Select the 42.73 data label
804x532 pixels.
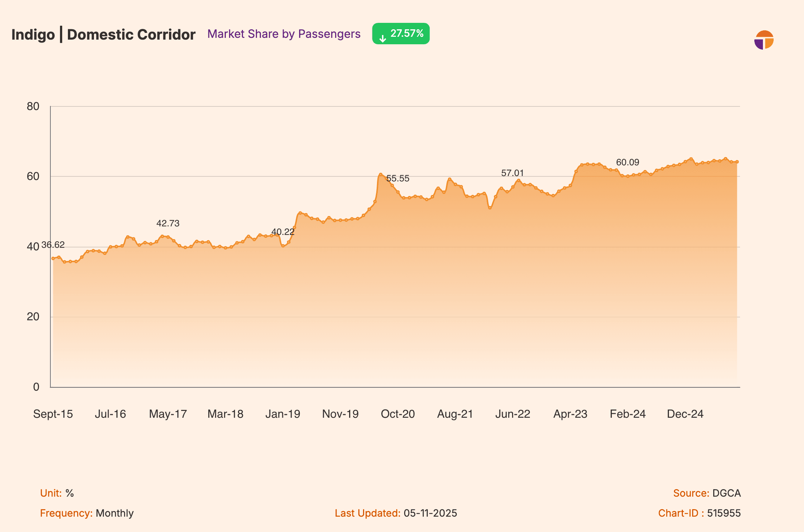click(x=168, y=224)
